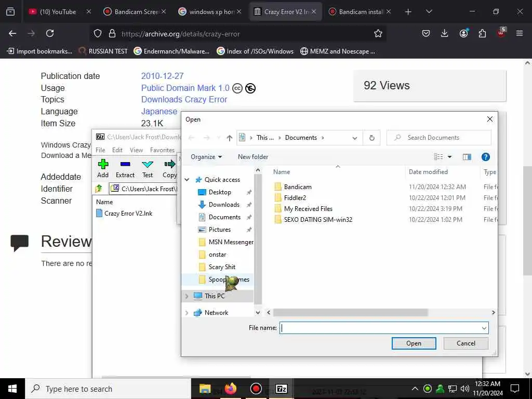
Task: Click the Search Documents box
Action: tap(438, 138)
